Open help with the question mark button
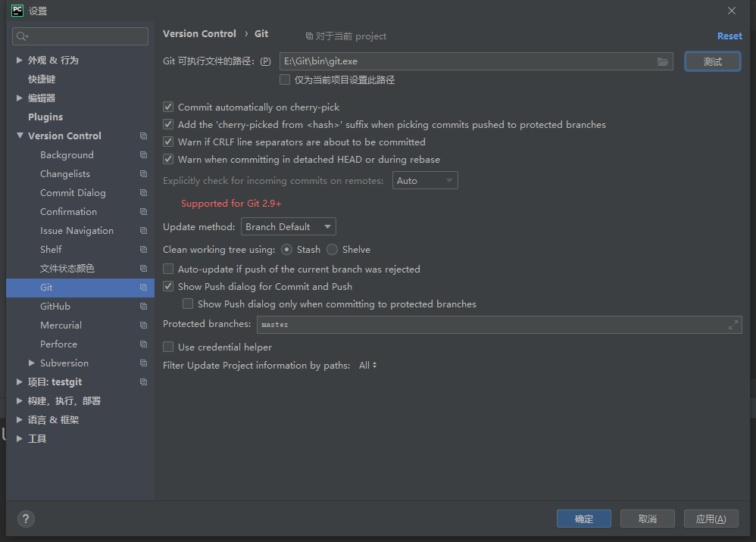This screenshot has height=542, width=756. pyautogui.click(x=26, y=519)
